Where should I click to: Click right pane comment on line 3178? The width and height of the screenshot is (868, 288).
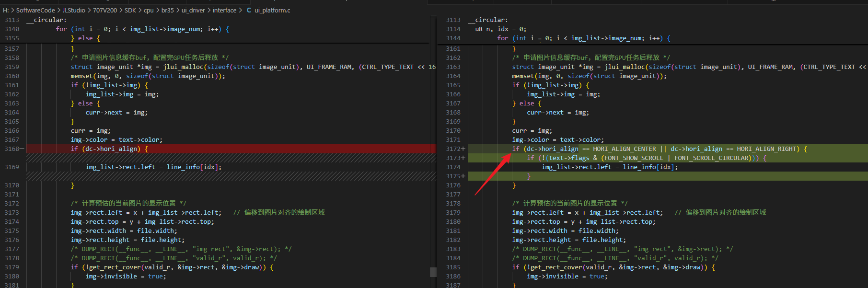(x=570, y=203)
